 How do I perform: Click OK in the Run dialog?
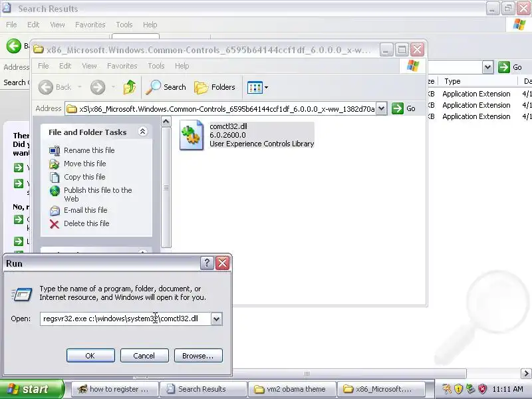pyautogui.click(x=90, y=356)
